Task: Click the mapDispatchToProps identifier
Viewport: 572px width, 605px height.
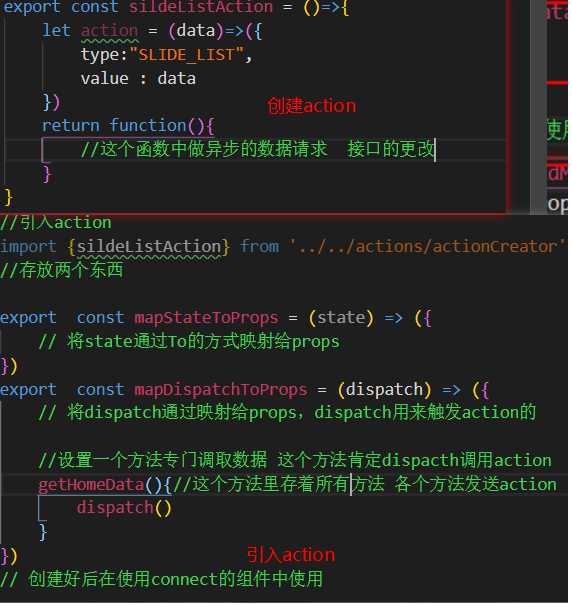Action: pos(221,390)
